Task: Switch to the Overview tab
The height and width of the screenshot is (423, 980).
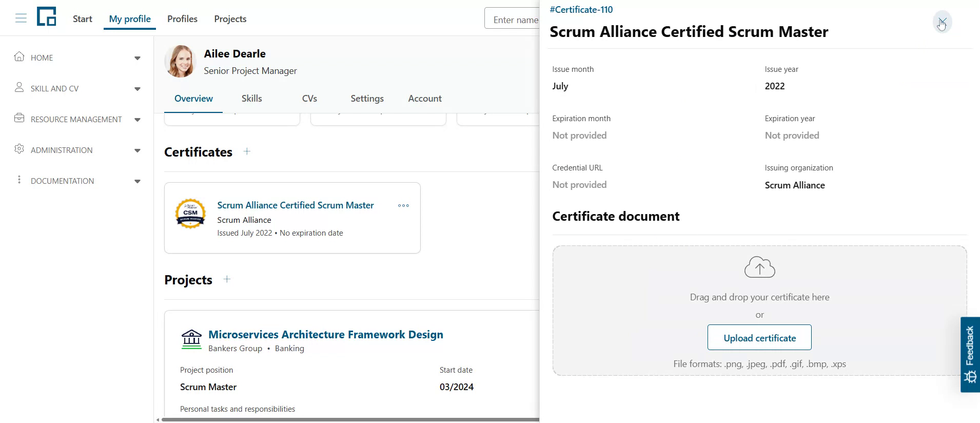Action: pos(193,99)
